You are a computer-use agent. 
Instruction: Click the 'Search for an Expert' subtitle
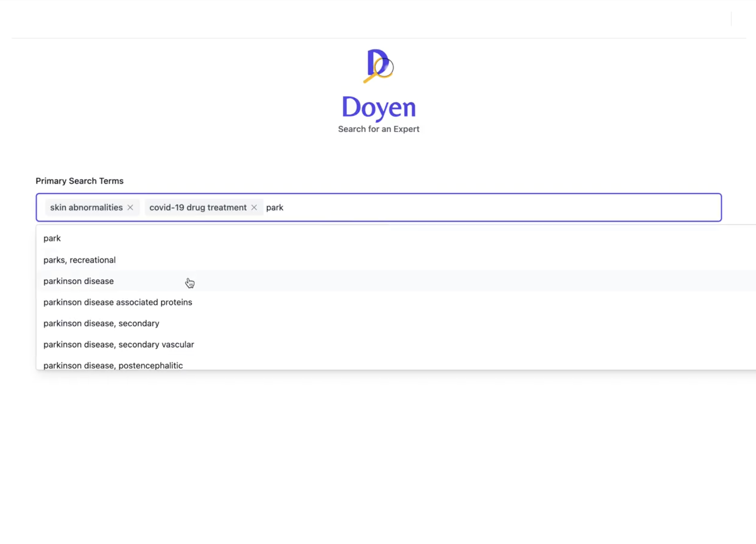point(378,129)
